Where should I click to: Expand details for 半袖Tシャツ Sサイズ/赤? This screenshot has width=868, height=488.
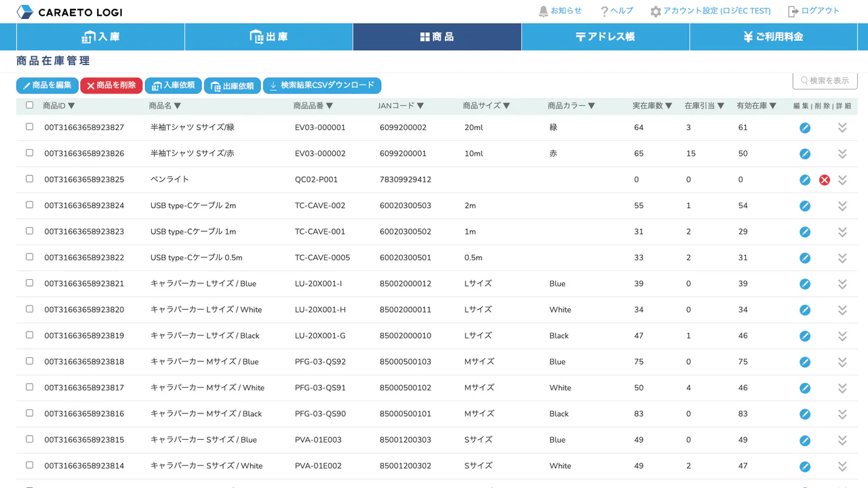tap(842, 154)
